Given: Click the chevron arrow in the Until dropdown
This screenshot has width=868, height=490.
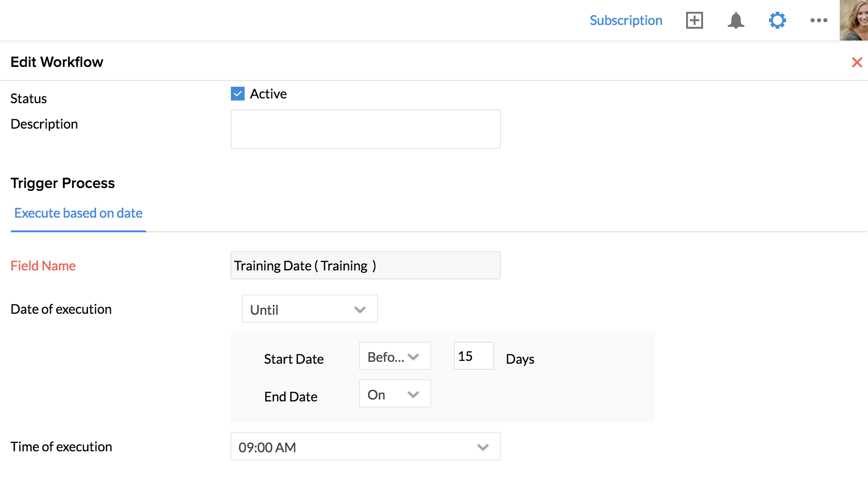Looking at the screenshot, I should coord(360,310).
